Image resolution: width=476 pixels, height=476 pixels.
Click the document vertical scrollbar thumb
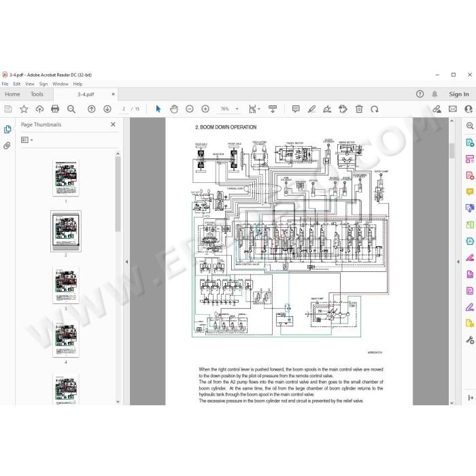click(x=452, y=150)
